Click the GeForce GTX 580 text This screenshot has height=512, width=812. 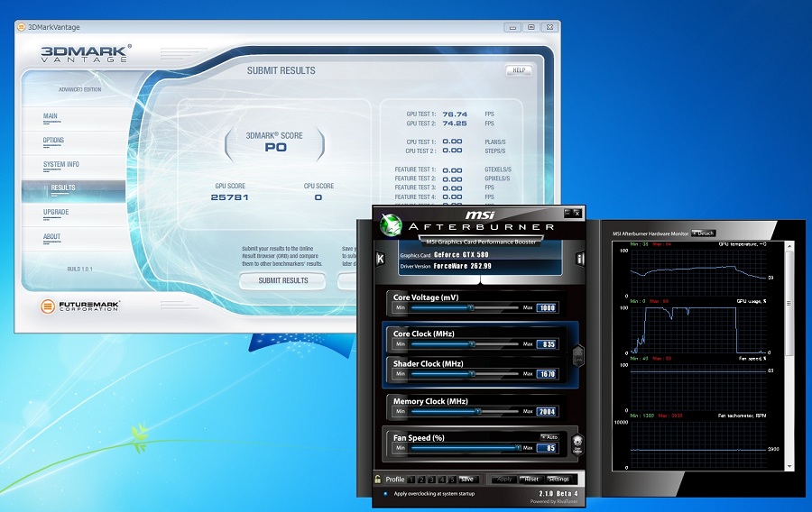[461, 255]
